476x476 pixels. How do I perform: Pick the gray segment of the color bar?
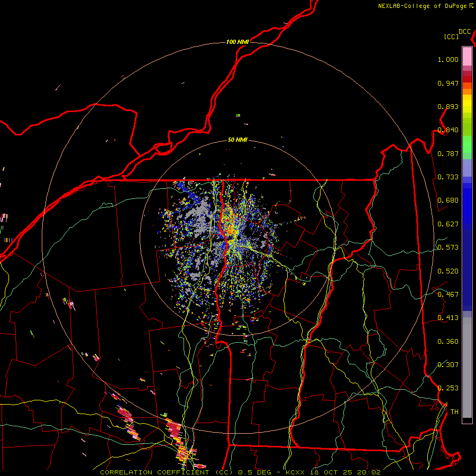point(467,368)
